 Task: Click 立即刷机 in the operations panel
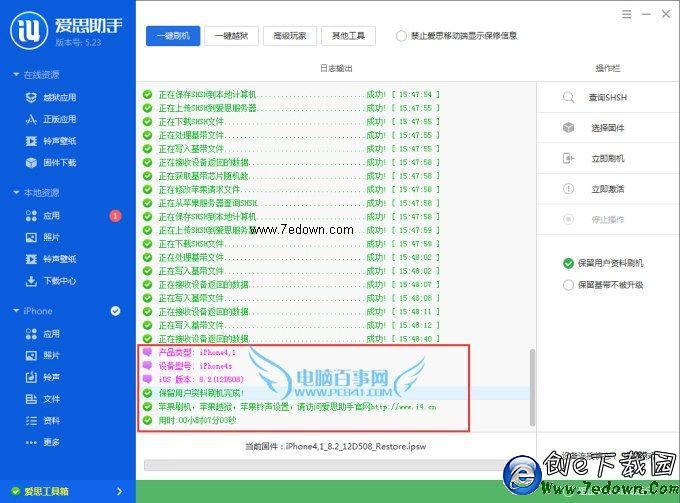coord(608,159)
